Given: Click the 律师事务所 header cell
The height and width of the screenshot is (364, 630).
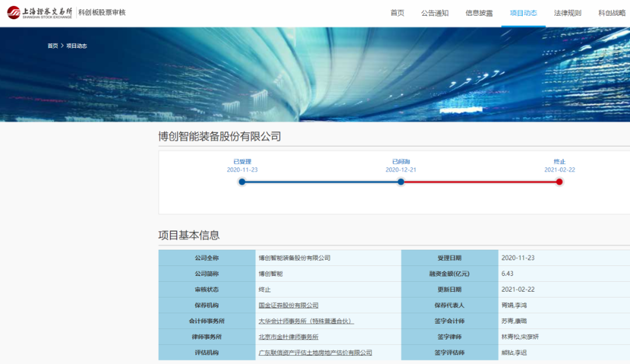Looking at the screenshot, I should point(207,337).
